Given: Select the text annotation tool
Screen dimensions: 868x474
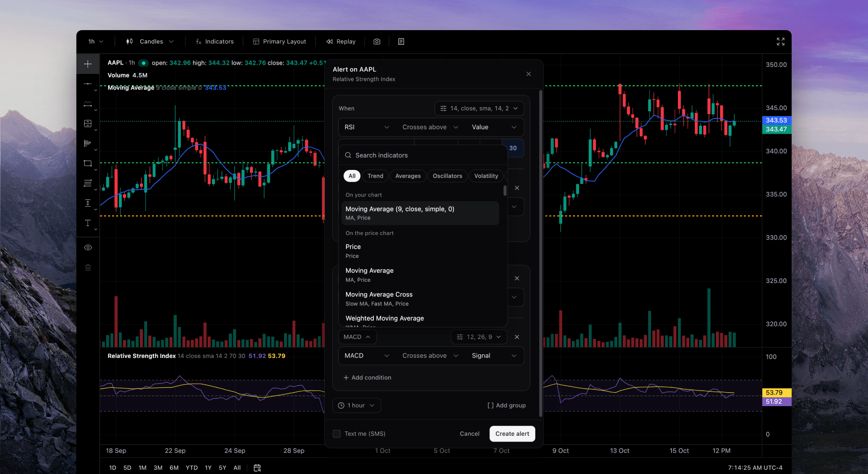Looking at the screenshot, I should (x=88, y=223).
